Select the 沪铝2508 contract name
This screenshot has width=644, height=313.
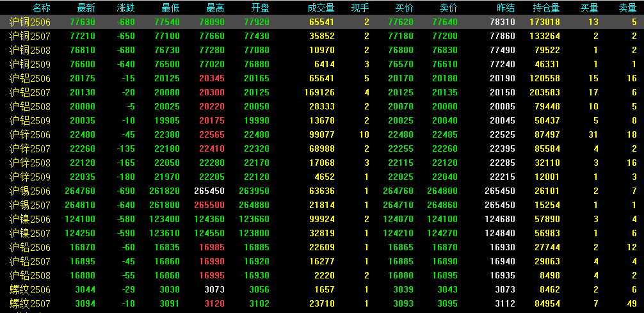[x=30, y=107]
